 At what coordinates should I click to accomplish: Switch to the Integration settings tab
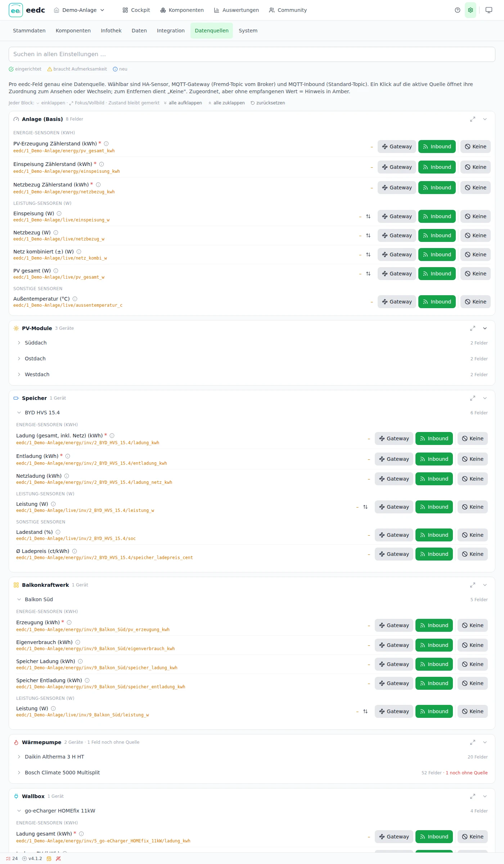pos(171,31)
